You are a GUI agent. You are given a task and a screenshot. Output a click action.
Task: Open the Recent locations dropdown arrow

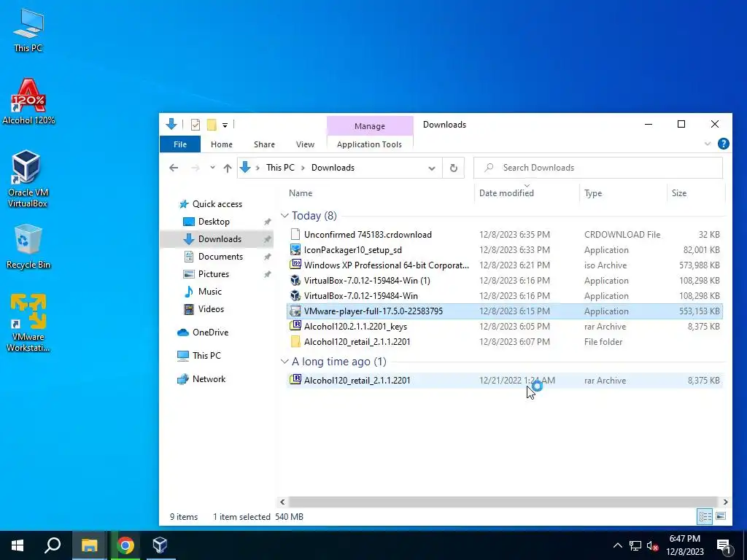[x=212, y=168]
